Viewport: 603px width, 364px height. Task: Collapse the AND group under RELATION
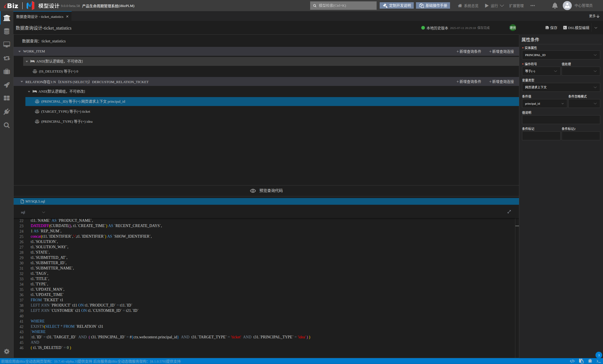[29, 91]
